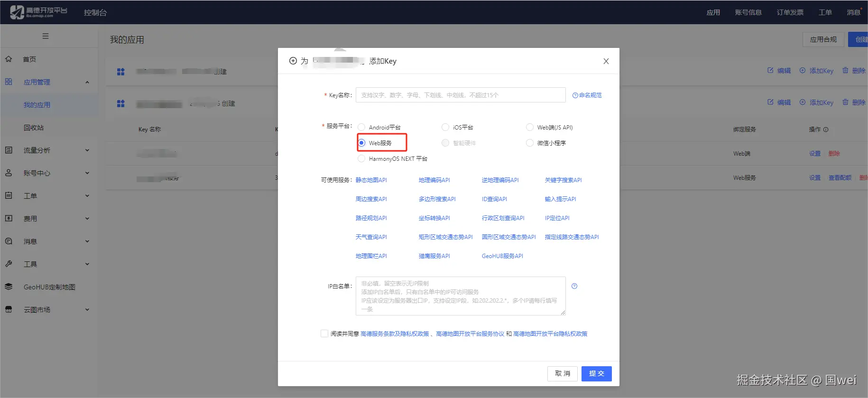Click 编辑 on the second application row

click(x=779, y=102)
